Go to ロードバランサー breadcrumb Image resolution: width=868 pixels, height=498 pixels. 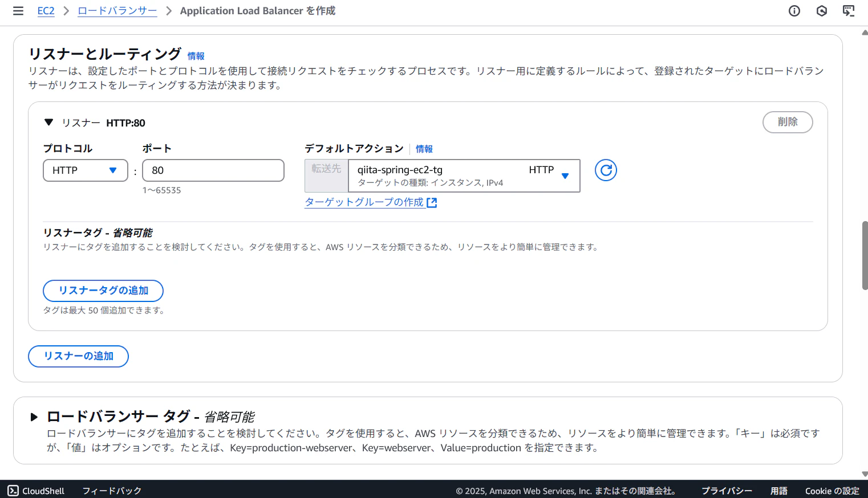click(117, 11)
